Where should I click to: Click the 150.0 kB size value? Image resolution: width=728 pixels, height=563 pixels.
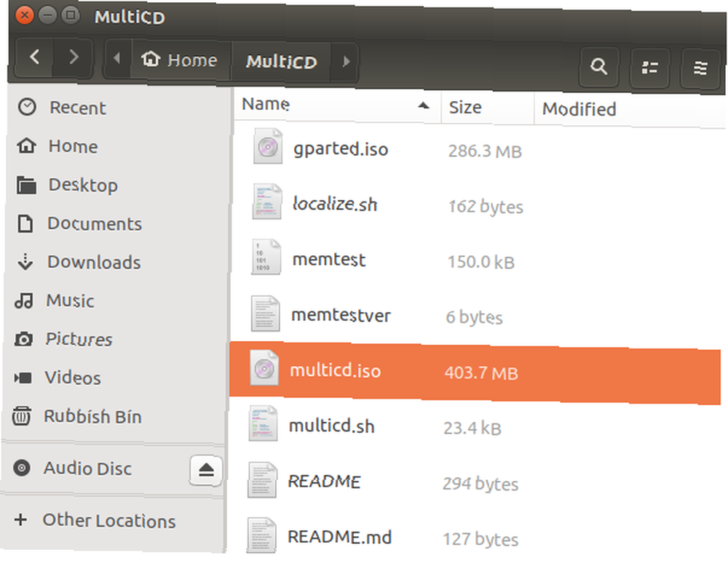tap(481, 262)
